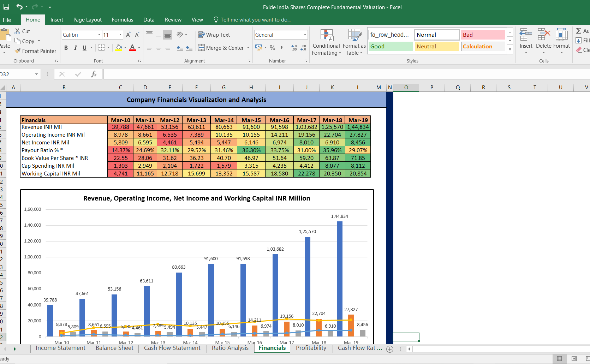The width and height of the screenshot is (590, 364).
Task: Click the red Font Color A icon
Action: pos(132,48)
